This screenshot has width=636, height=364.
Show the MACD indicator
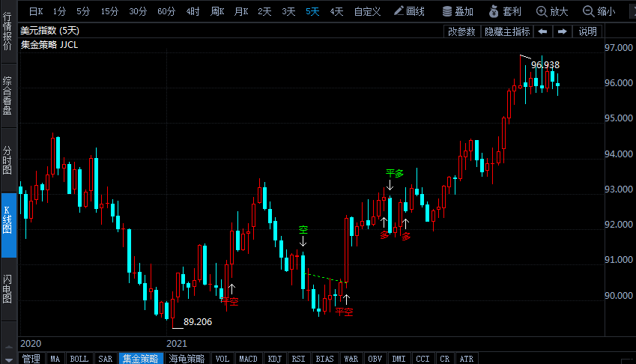248,359
